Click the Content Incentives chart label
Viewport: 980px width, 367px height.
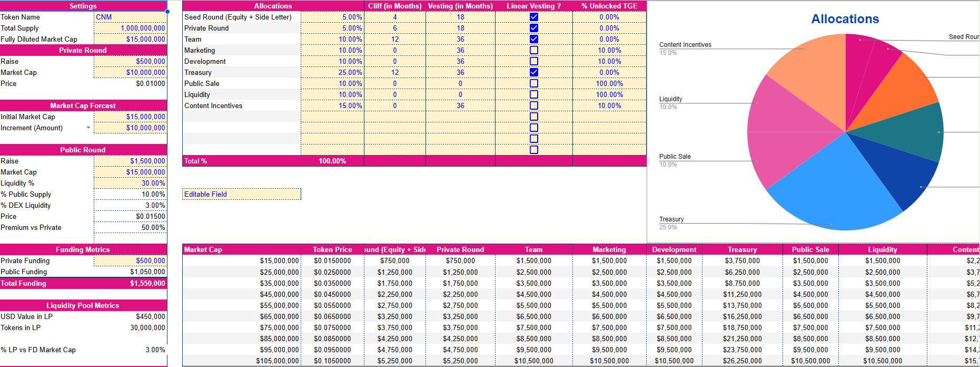point(685,45)
